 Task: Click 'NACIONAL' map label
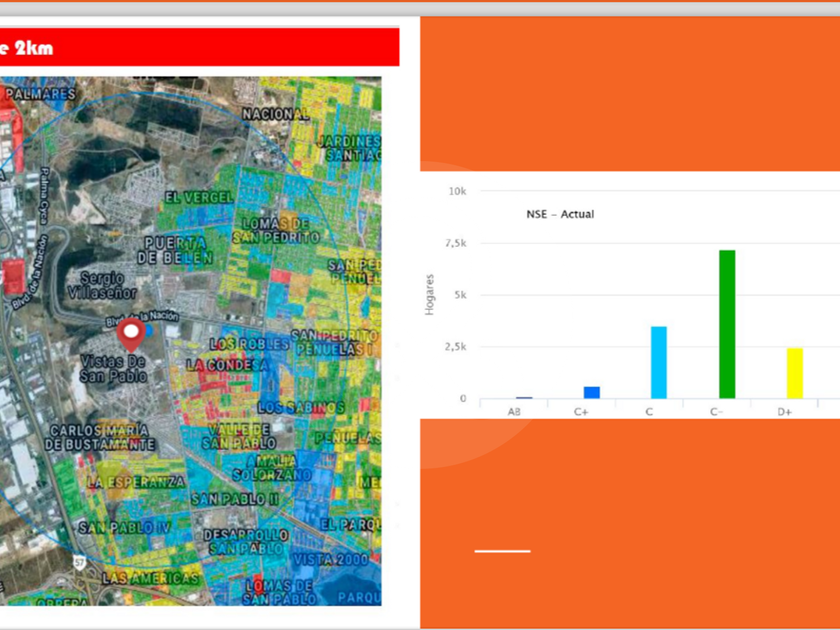click(x=276, y=114)
